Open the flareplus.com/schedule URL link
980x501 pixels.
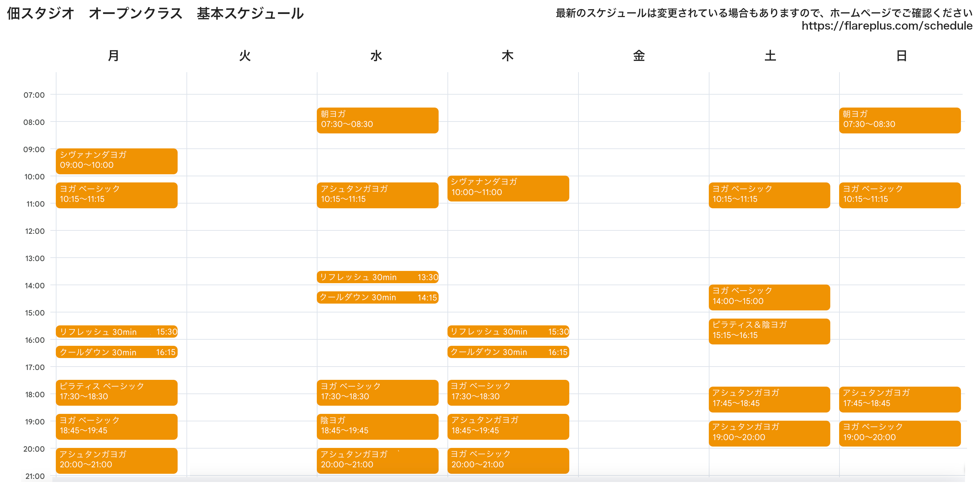tap(886, 26)
